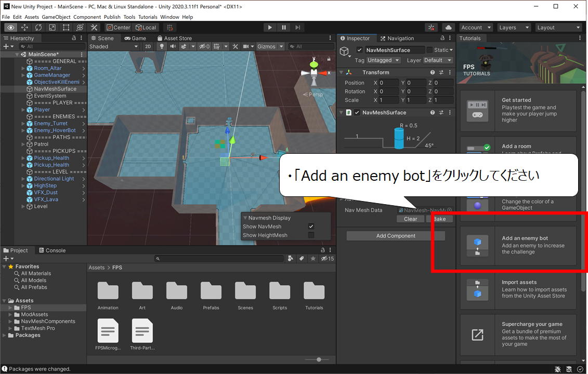Click the Inspector lock icon
Screen dimensions: 588x374
[442, 38]
